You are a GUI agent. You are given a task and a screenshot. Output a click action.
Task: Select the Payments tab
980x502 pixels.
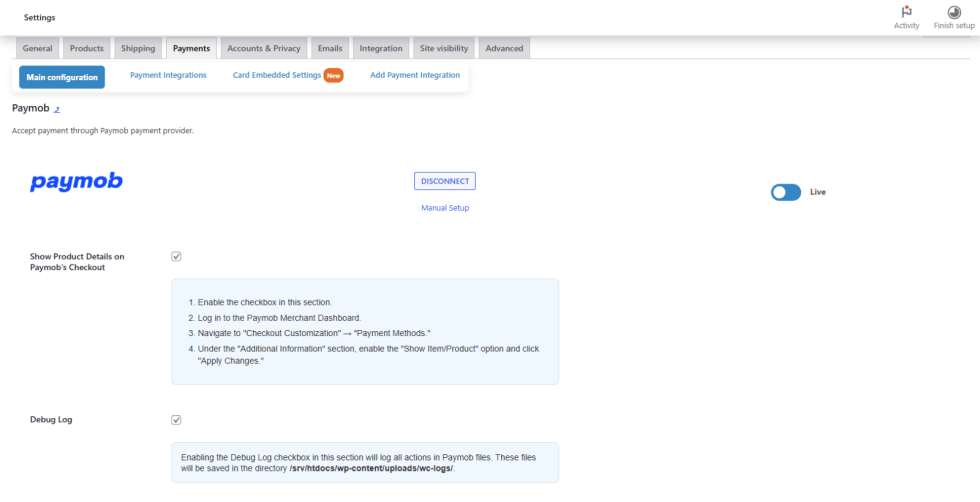(191, 48)
